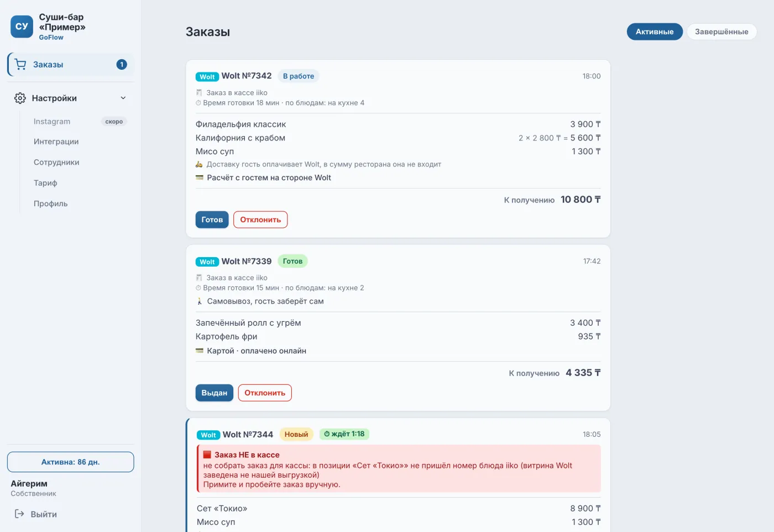Click the В работе status badge
The image size is (774, 532).
[x=299, y=76]
